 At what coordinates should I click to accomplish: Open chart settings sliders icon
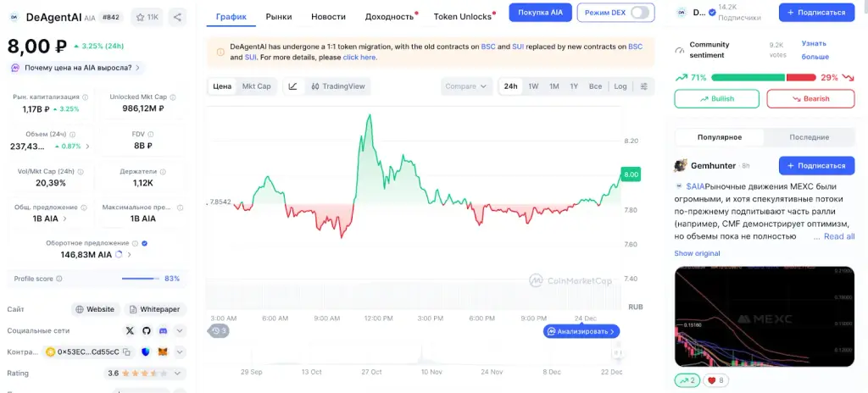tap(644, 86)
